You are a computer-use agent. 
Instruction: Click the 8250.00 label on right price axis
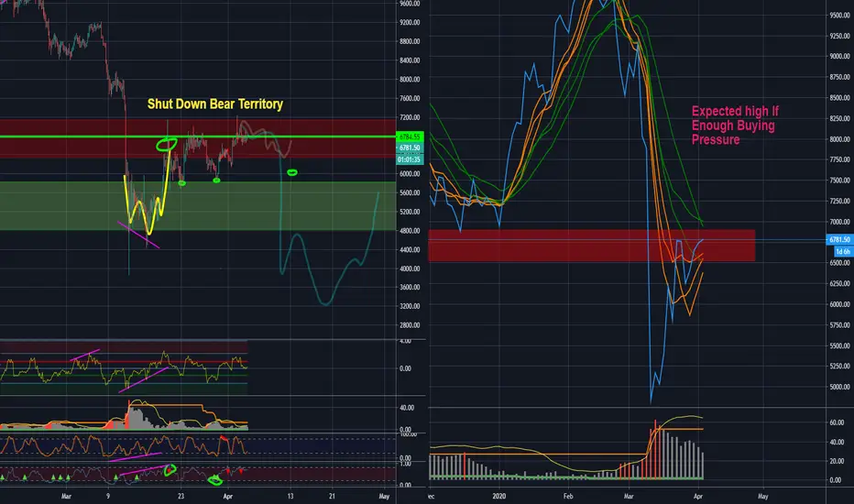840,118
